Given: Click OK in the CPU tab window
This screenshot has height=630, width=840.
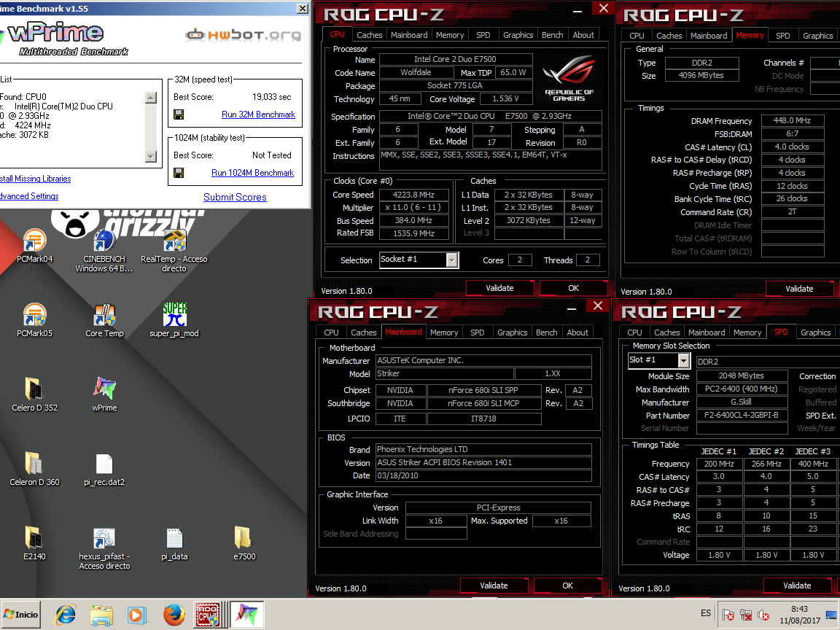Looking at the screenshot, I should point(573,288).
